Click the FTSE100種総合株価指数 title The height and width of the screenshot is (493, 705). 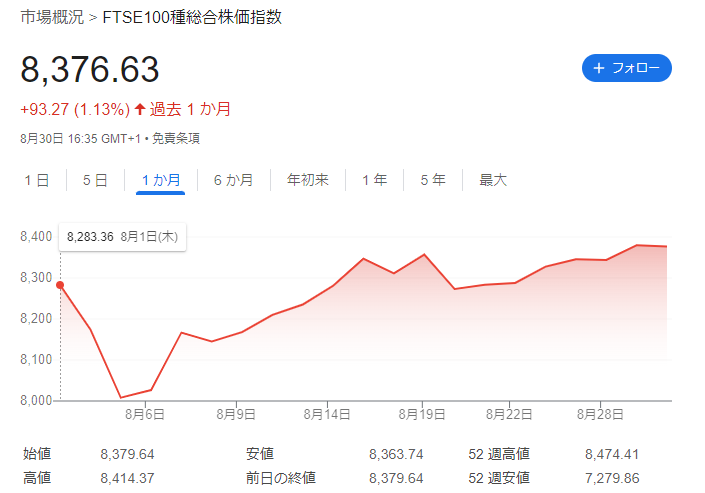coord(192,17)
